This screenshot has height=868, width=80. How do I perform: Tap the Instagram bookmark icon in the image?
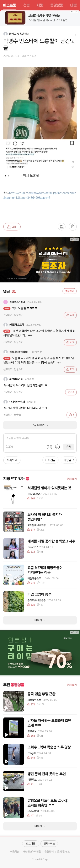click(x=72, y=143)
